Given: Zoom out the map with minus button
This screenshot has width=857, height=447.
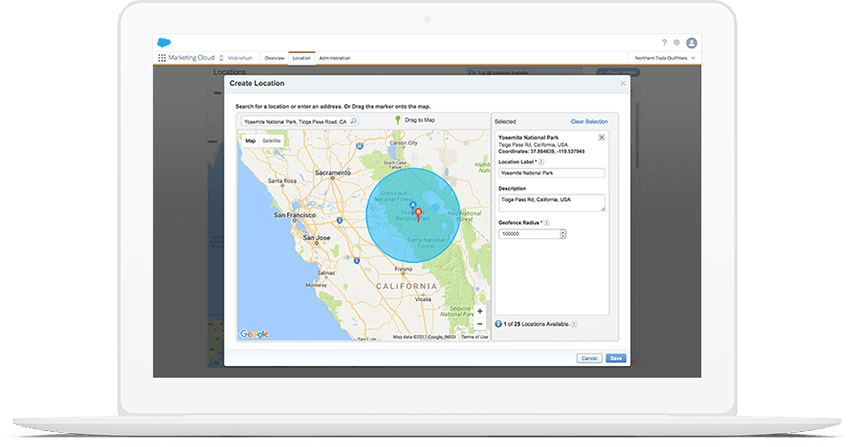Looking at the screenshot, I should [x=479, y=324].
